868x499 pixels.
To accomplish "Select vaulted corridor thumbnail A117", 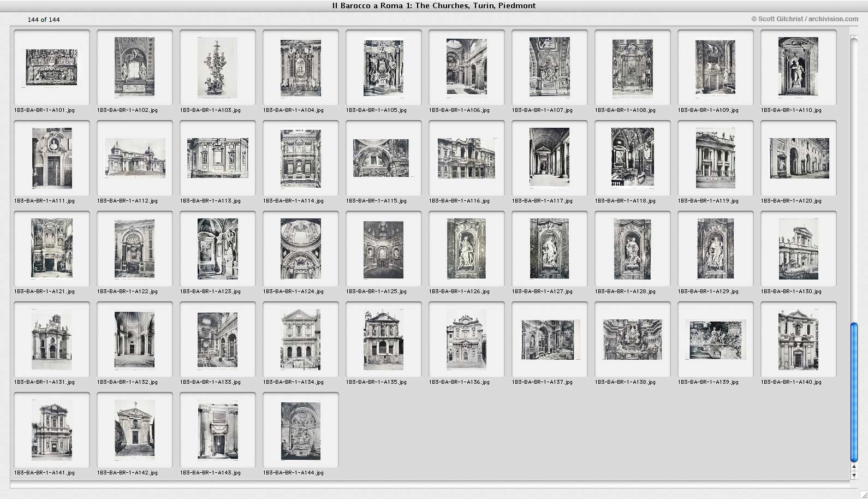I will 550,158.
